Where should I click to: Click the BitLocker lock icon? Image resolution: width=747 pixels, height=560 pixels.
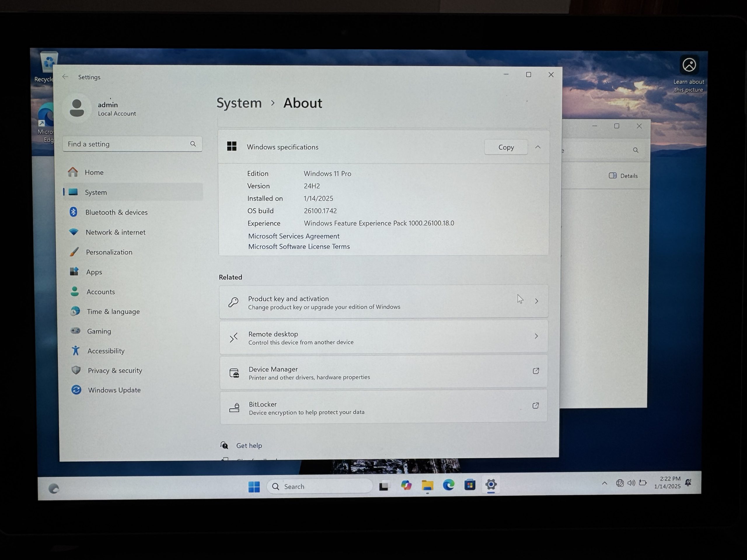(235, 408)
